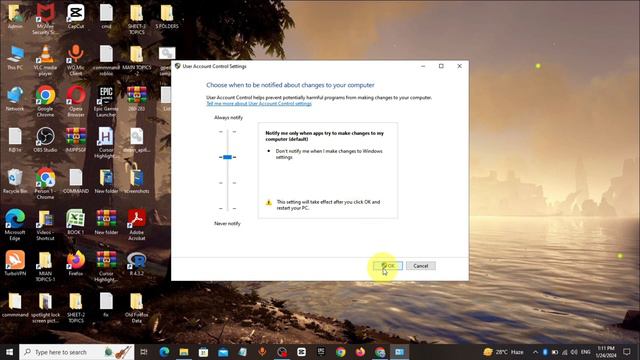Select Old Firefox Data folder

click(x=136, y=308)
